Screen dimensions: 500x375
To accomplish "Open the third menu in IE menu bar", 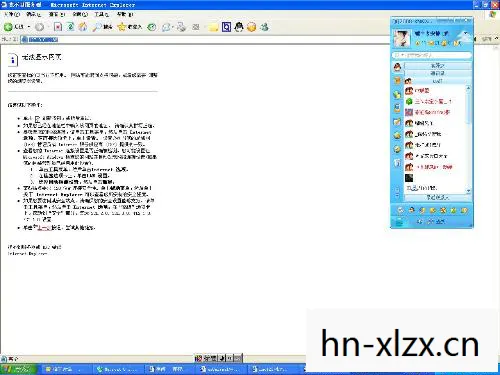I will (x=57, y=14).
